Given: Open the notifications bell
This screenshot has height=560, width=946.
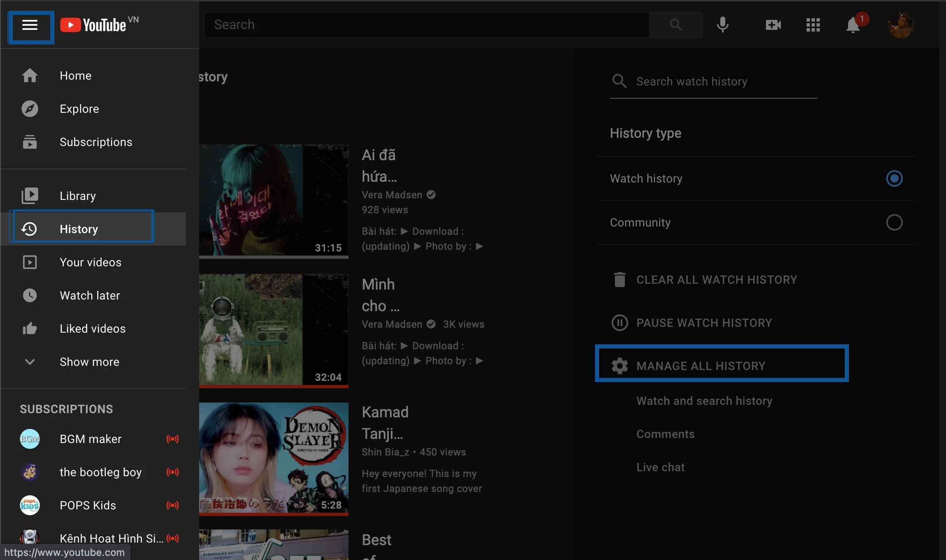Looking at the screenshot, I should [x=853, y=25].
